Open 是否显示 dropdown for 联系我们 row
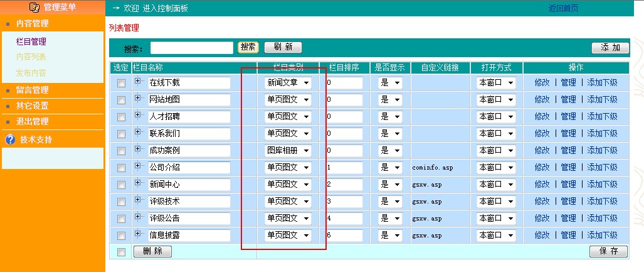This screenshot has height=272, width=644. (x=390, y=133)
